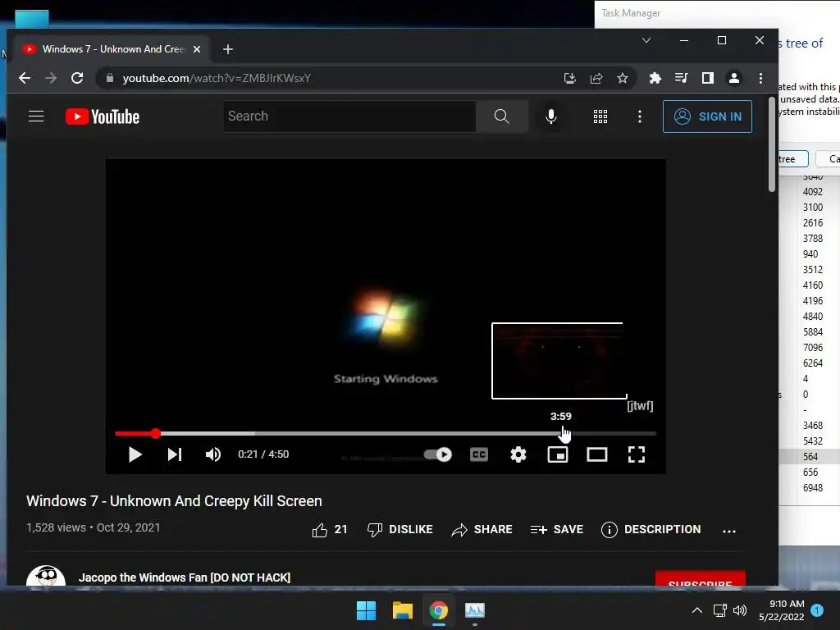Click SAVE to add to playlist
This screenshot has height=630, width=840.
pos(557,530)
